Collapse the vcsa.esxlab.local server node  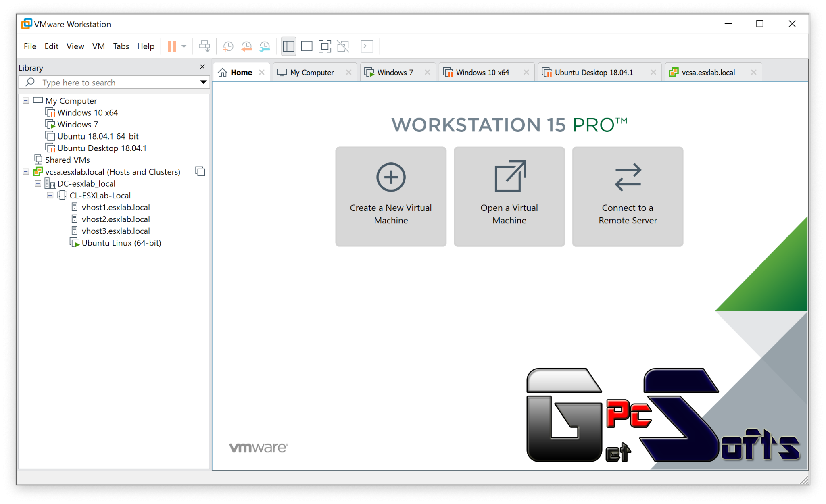[26, 172]
